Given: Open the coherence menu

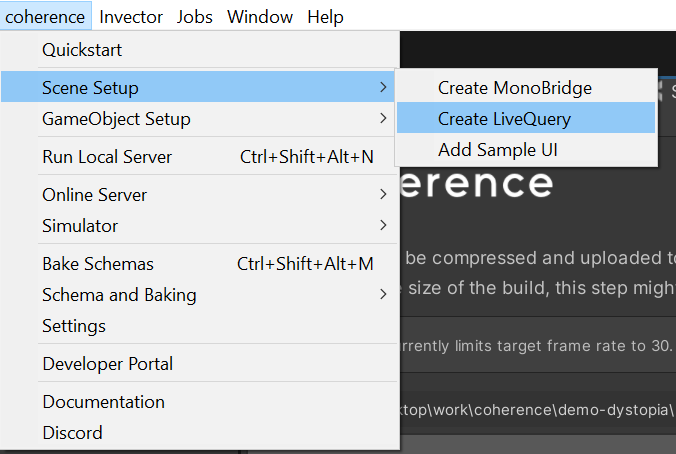Looking at the screenshot, I should [45, 17].
